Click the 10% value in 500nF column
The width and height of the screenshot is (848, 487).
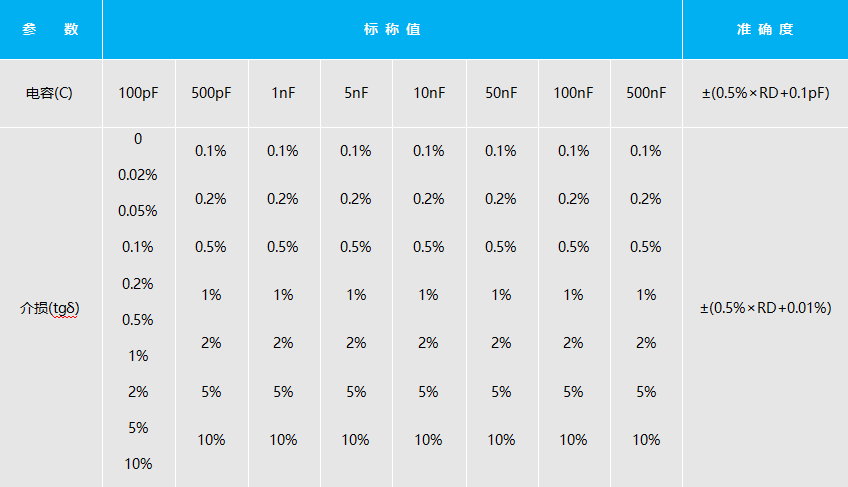point(646,439)
